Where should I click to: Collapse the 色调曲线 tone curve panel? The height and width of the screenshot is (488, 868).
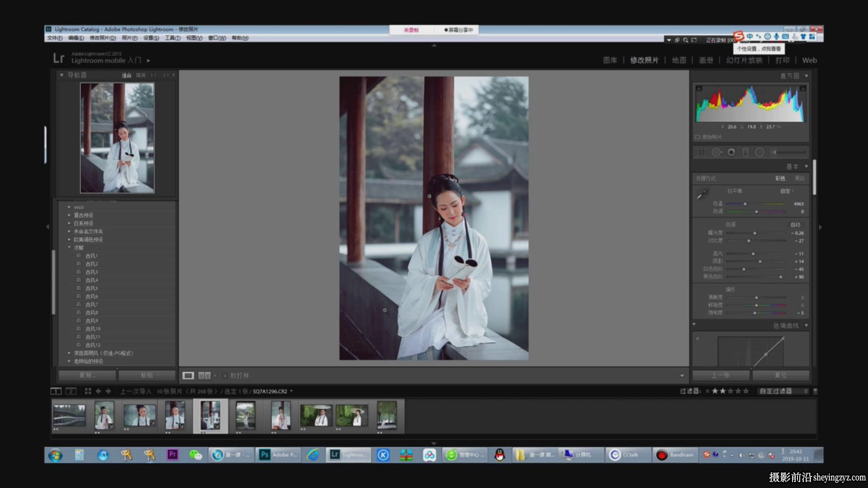click(x=806, y=325)
